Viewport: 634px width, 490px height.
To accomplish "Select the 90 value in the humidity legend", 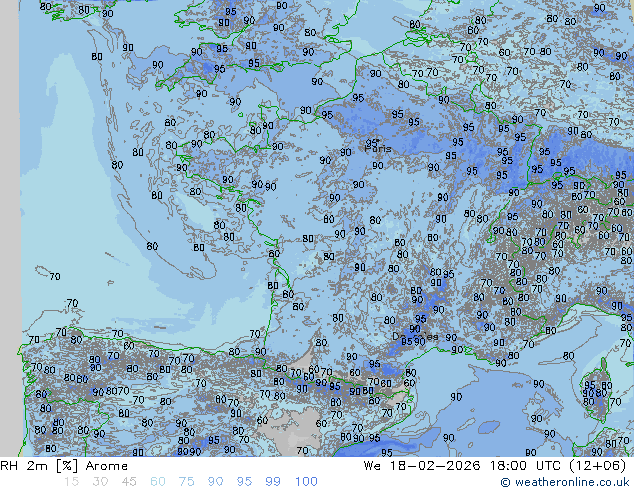I will [x=215, y=482].
